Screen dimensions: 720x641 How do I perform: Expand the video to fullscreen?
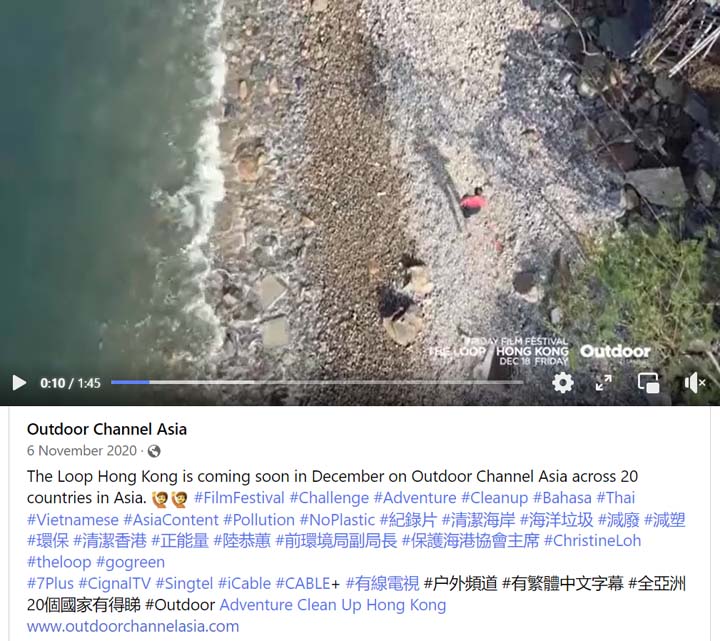click(603, 382)
